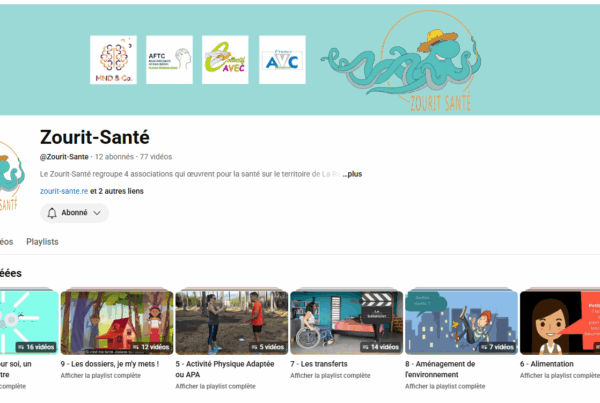Open the '7 - Les transferts' playlist thumbnail
600x403 pixels.
346,322
